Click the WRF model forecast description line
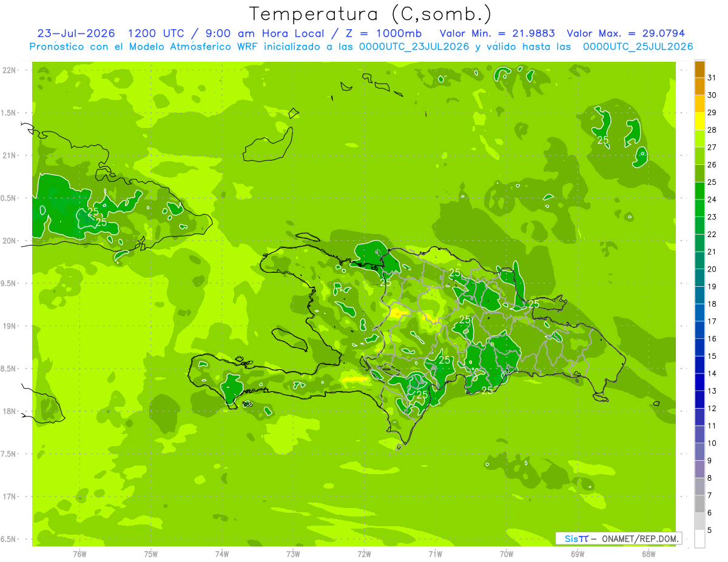This screenshot has width=728, height=562. pos(361,47)
